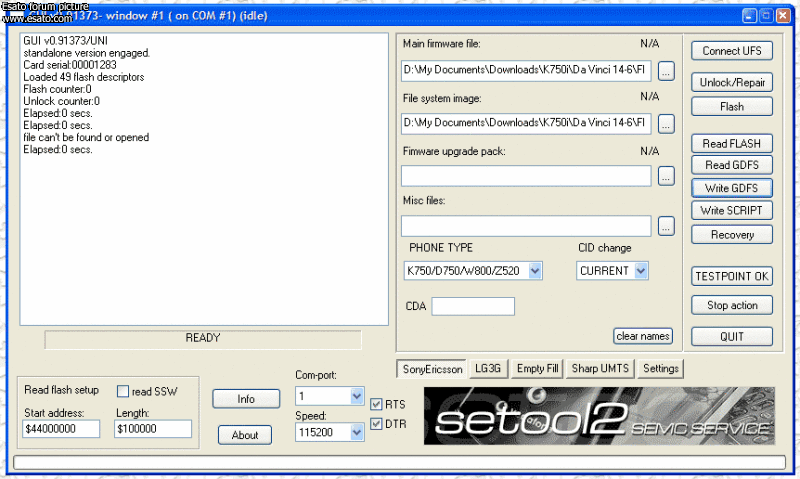Click log line 'Flash counter:0'
800x479 pixels.
coord(57,89)
